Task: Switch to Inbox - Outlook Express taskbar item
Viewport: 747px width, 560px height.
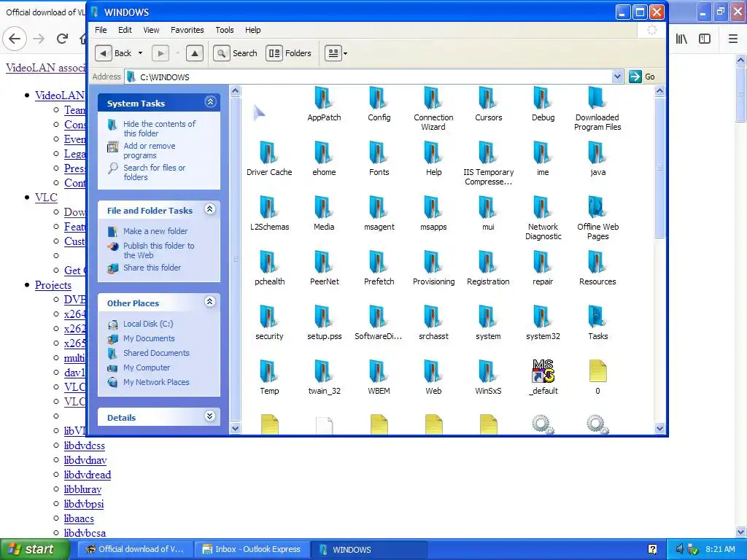Action: pos(252,549)
